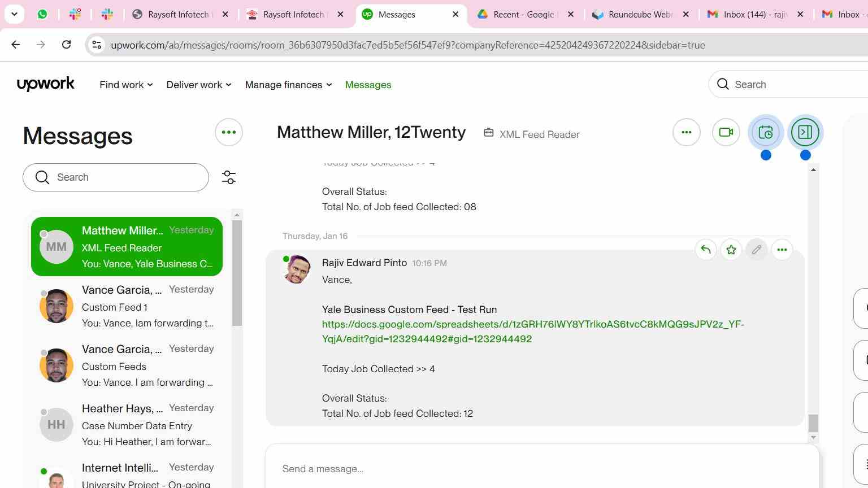Open Vance Garcia Custom Feed 1 conversation
Screen dimensions: 868x488
(127, 306)
